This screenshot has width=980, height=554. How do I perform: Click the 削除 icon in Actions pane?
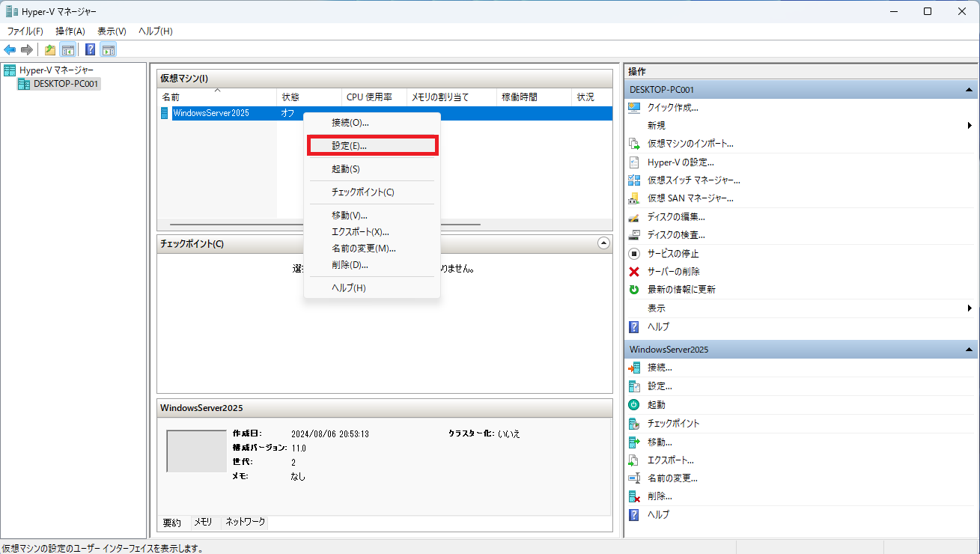coord(634,496)
